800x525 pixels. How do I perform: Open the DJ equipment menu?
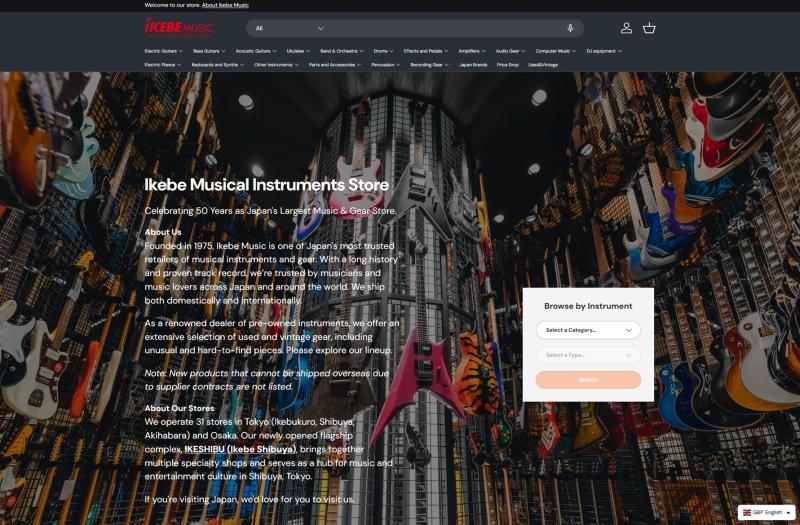coord(604,51)
